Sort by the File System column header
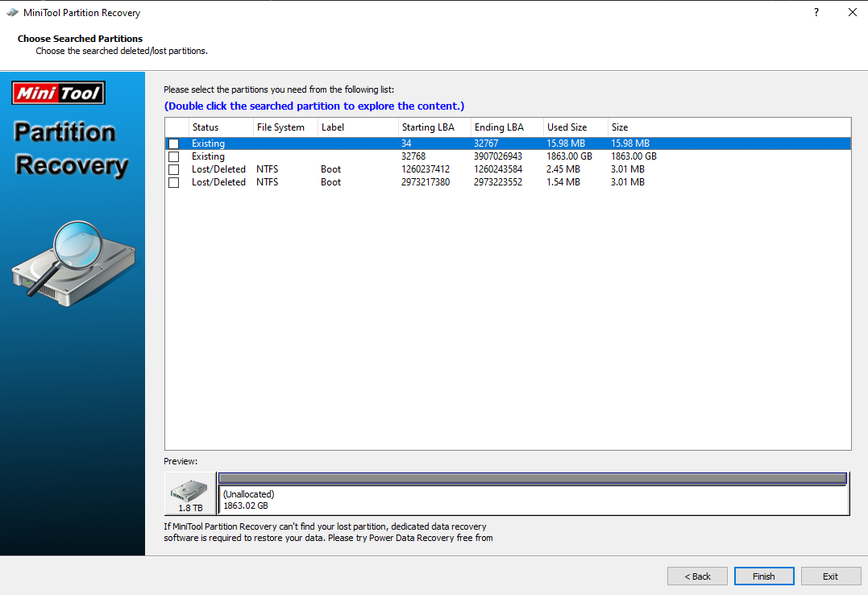Screen dimensions: 868x595 [285, 127]
